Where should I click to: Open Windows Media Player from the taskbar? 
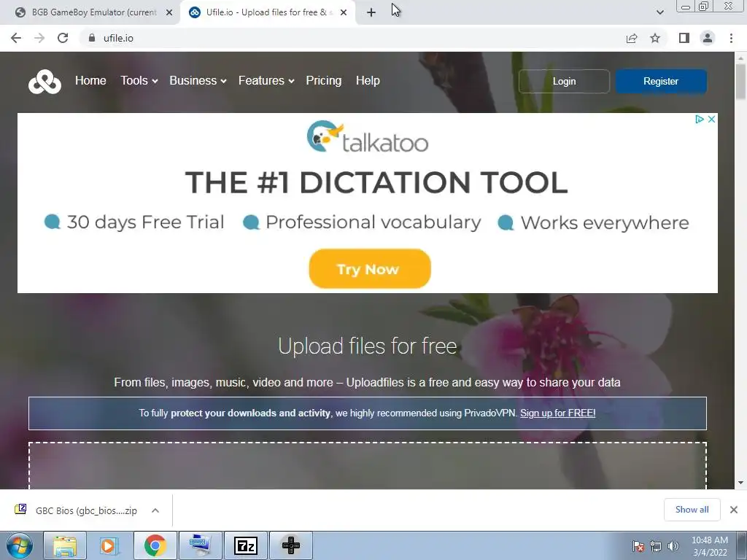(x=109, y=545)
